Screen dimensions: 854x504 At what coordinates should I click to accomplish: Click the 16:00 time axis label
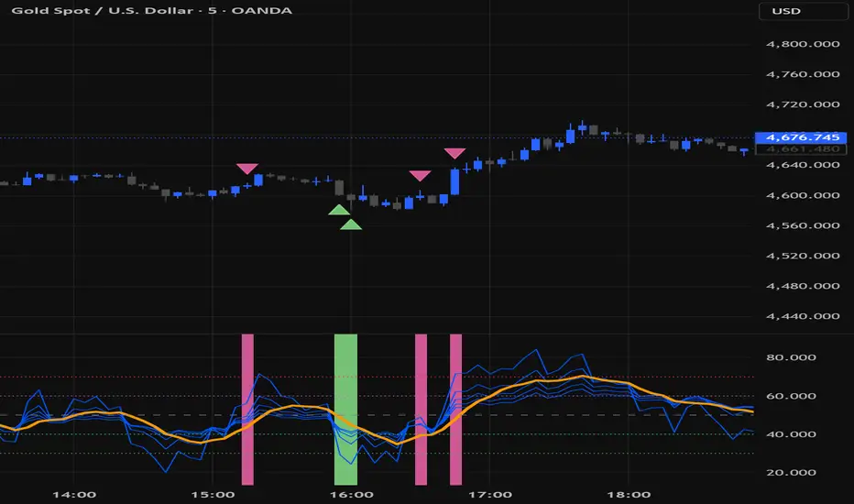[x=351, y=495]
